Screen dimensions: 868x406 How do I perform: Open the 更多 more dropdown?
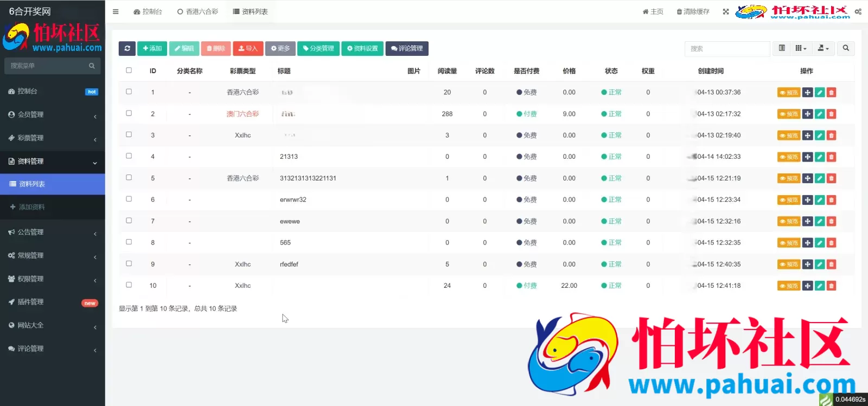tap(280, 48)
